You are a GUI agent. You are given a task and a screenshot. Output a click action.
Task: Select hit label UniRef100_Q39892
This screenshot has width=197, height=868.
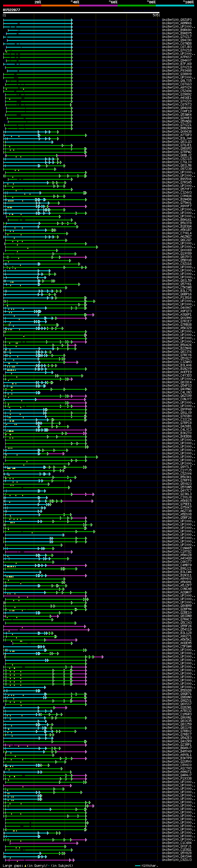(x=177, y=94)
